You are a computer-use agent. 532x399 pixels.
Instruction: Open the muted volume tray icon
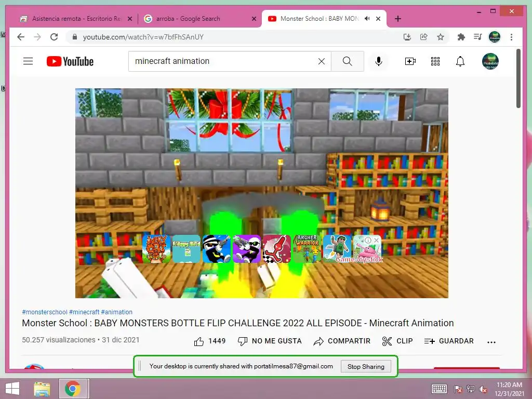click(483, 389)
